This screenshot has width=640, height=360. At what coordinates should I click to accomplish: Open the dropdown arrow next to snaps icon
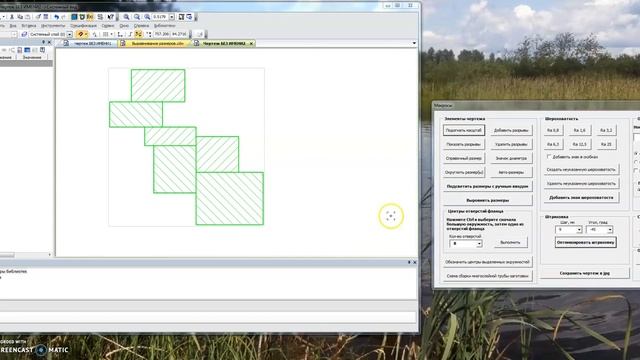coord(86,34)
